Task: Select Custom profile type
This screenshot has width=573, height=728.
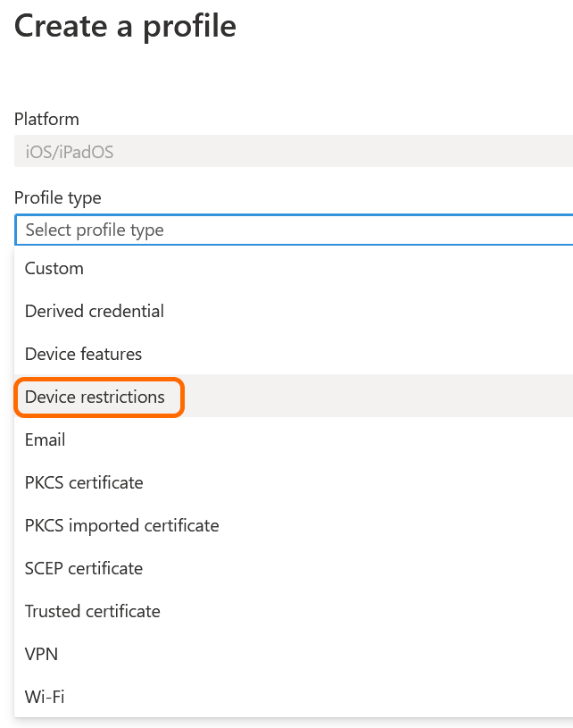Action: [x=54, y=268]
